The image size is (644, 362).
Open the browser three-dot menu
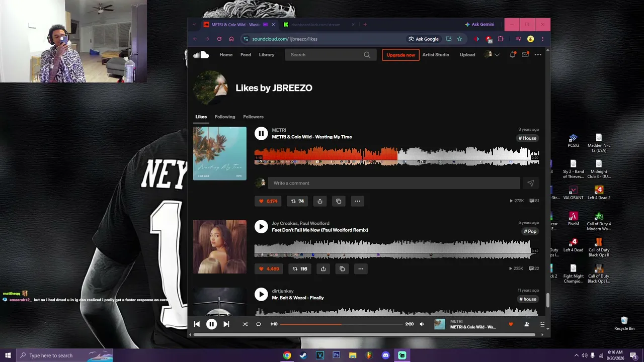[x=542, y=39]
